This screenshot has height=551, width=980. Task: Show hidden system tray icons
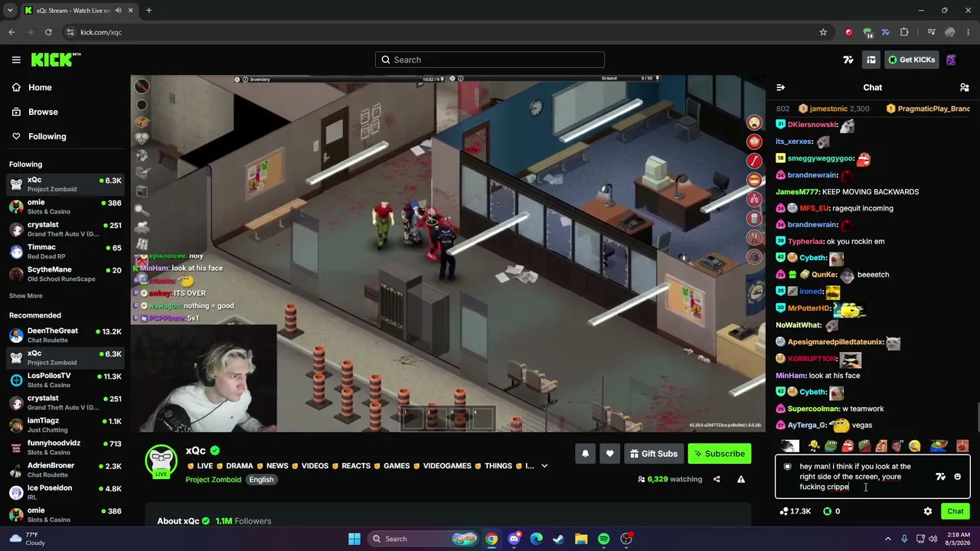coord(888,539)
